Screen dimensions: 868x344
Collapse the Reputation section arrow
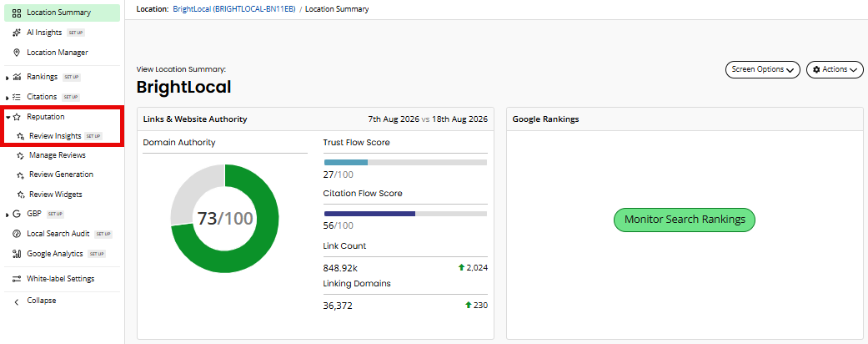point(8,117)
